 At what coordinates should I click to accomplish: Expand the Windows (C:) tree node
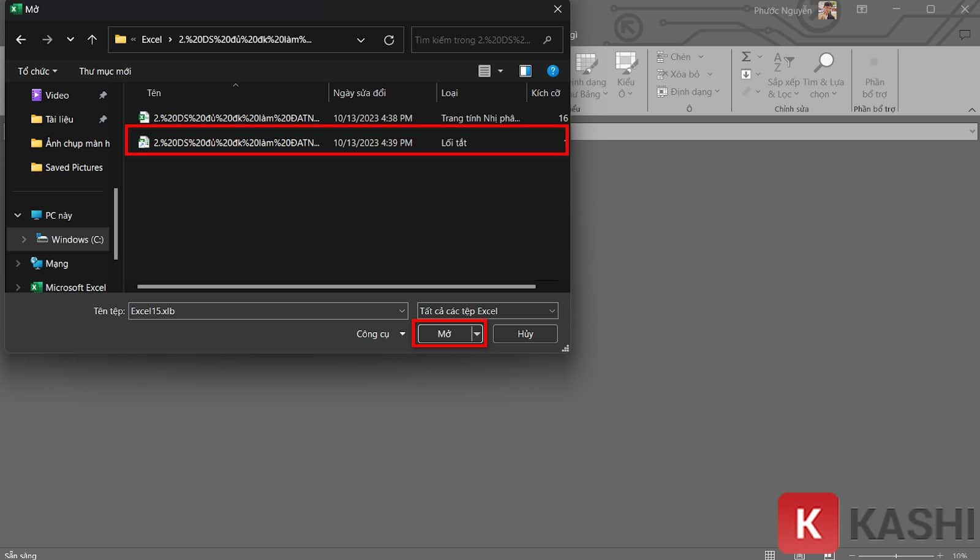(24, 240)
